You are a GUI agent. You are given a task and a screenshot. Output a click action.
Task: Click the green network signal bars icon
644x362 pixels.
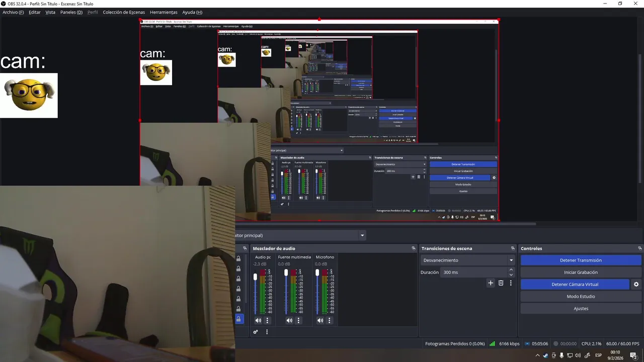[492, 344]
